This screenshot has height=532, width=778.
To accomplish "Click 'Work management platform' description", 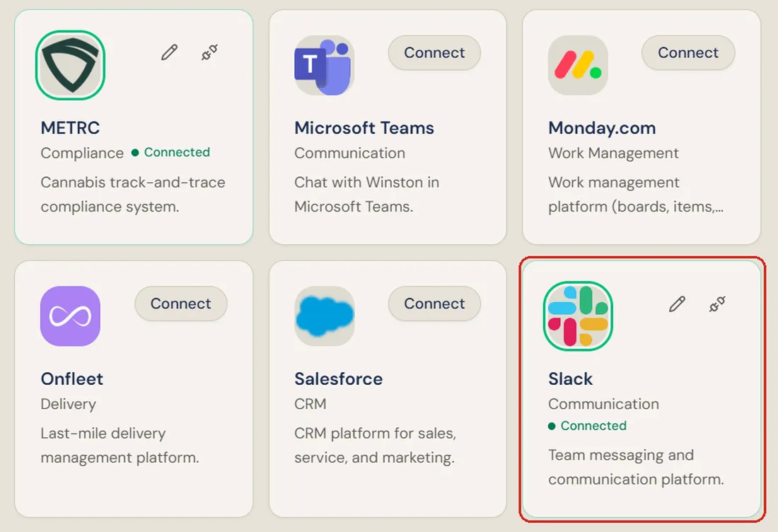I will [636, 195].
